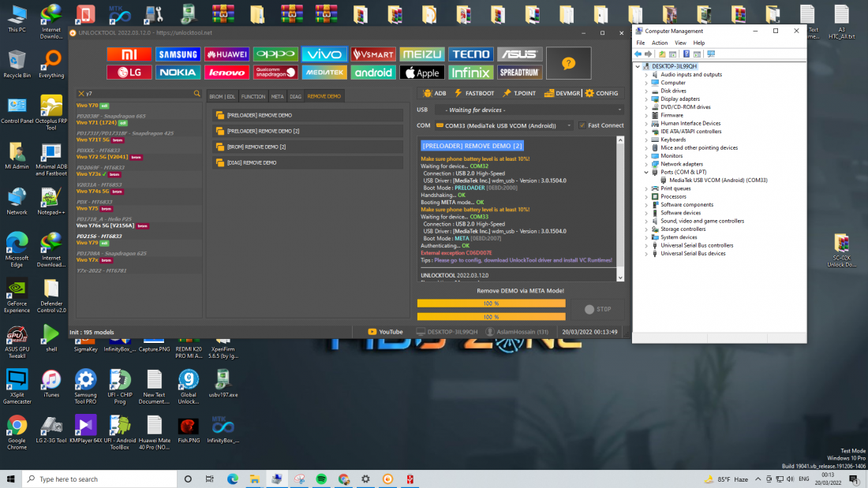The height and width of the screenshot is (488, 868).
Task: Click the upper 100% progress bar
Action: tap(492, 304)
